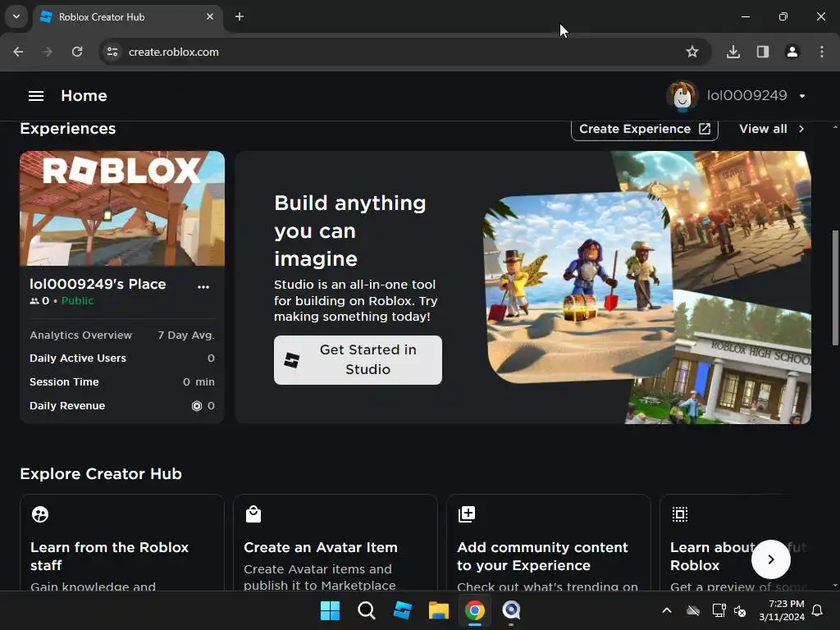
Task: Open Windows Search from the taskbar
Action: pos(367,610)
